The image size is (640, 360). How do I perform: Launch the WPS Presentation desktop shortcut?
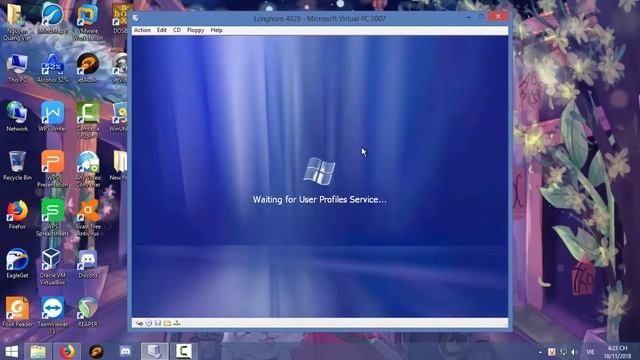click(52, 169)
